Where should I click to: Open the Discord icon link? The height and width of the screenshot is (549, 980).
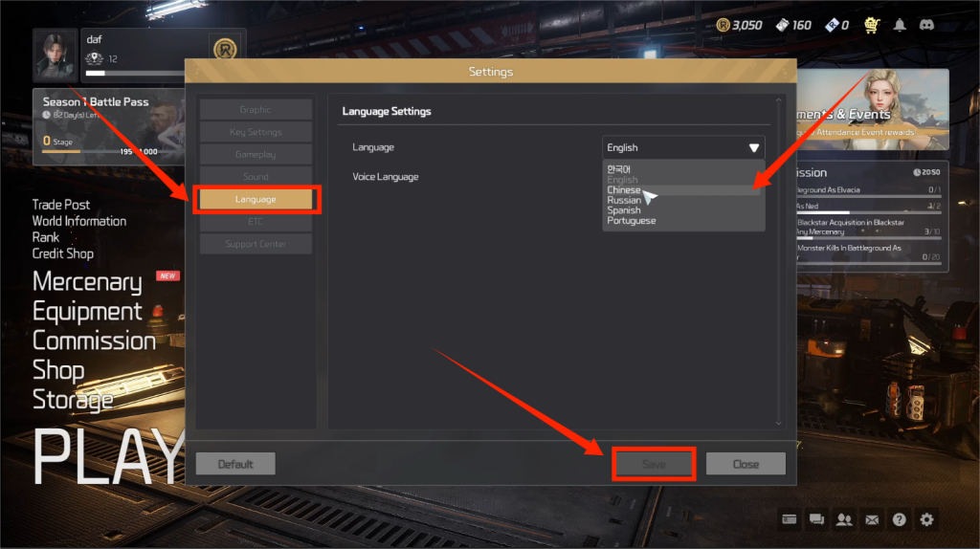tap(926, 25)
